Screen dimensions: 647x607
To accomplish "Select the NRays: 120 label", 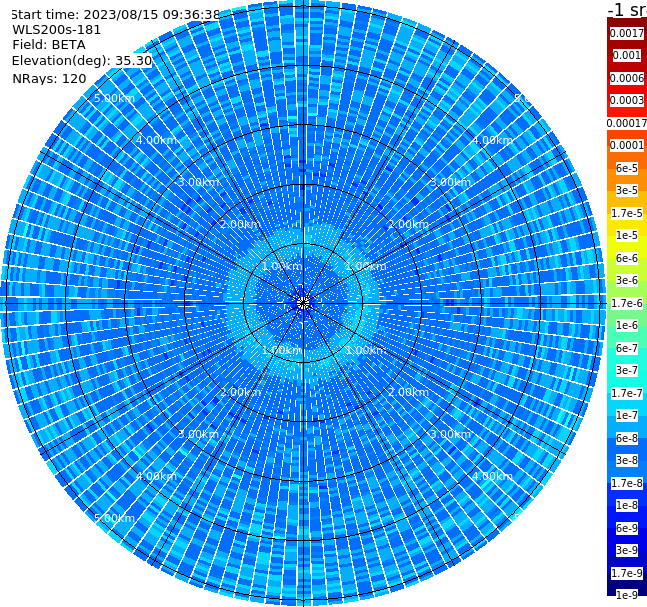I will pyautogui.click(x=49, y=78).
